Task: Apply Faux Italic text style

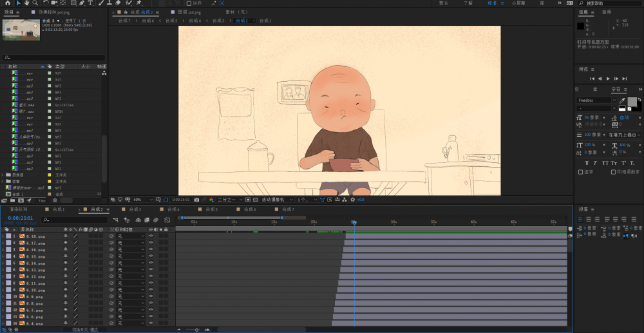Action: coord(596,163)
